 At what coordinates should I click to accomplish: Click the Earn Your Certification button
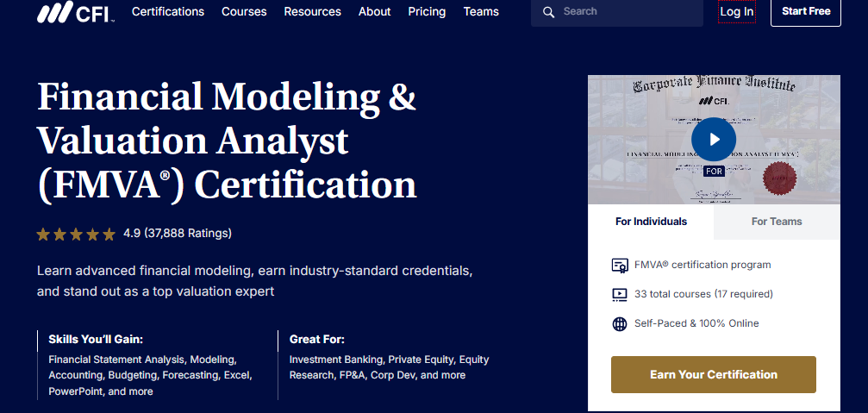point(713,374)
